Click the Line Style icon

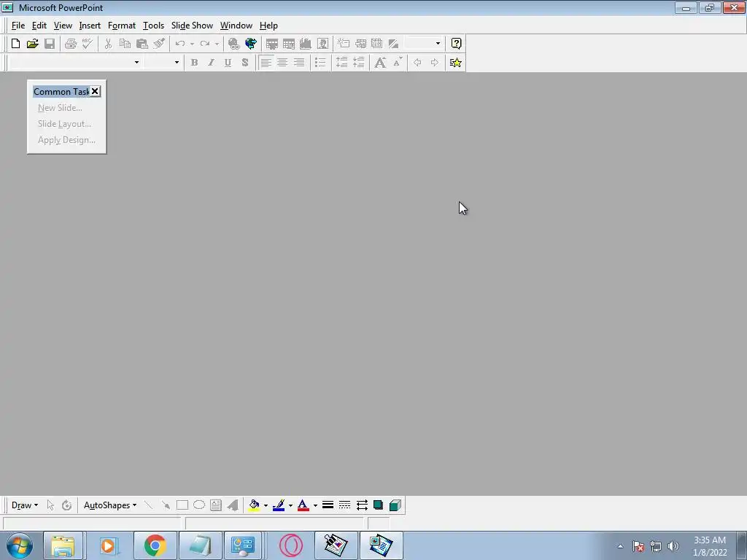328,505
